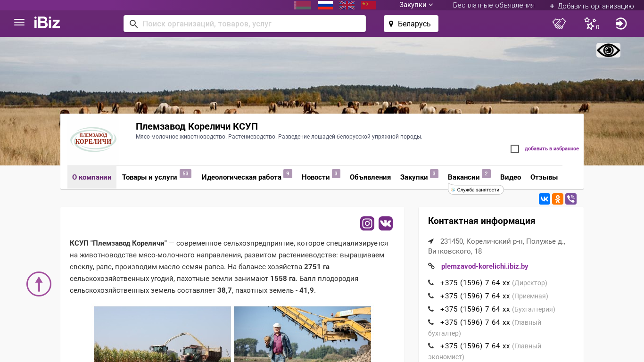Click the handshake partners icon
The image size is (644, 362).
point(559,24)
